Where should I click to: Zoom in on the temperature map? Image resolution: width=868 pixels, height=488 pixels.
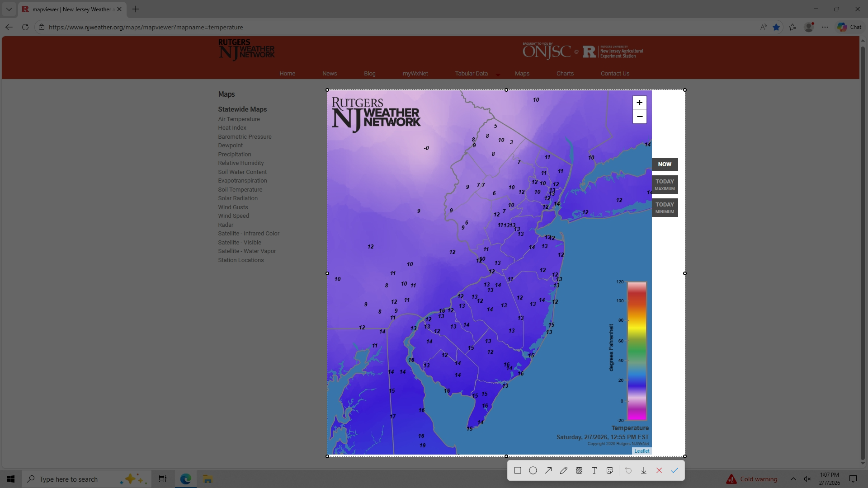coord(639,103)
